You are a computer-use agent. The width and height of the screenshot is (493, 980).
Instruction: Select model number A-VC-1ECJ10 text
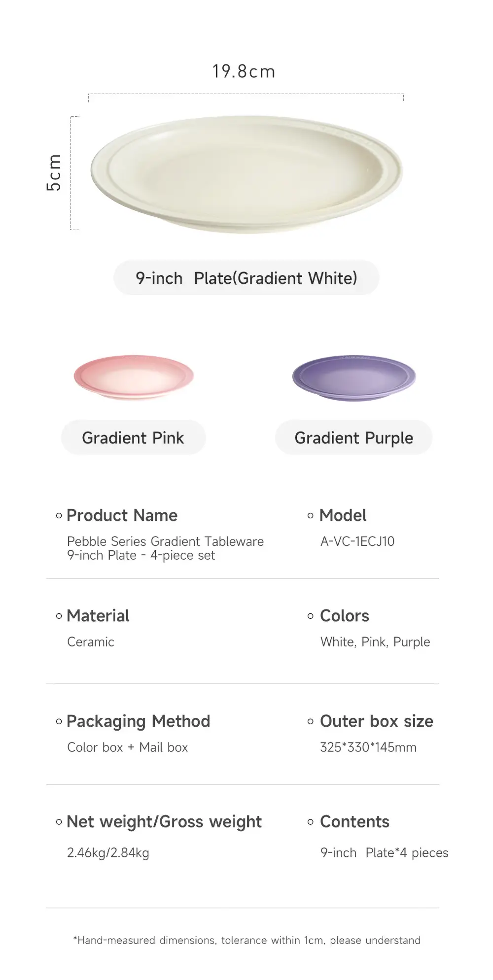[357, 541]
